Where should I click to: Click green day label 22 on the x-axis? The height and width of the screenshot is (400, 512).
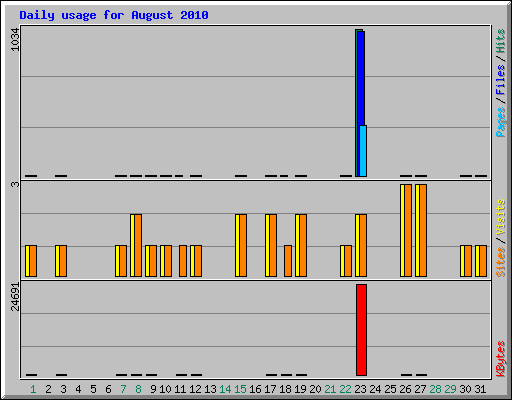345,389
